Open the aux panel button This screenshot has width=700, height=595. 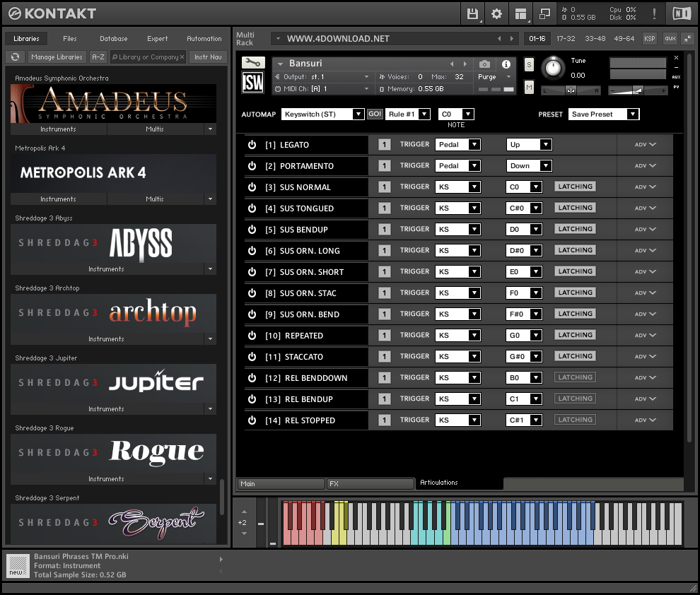670,39
